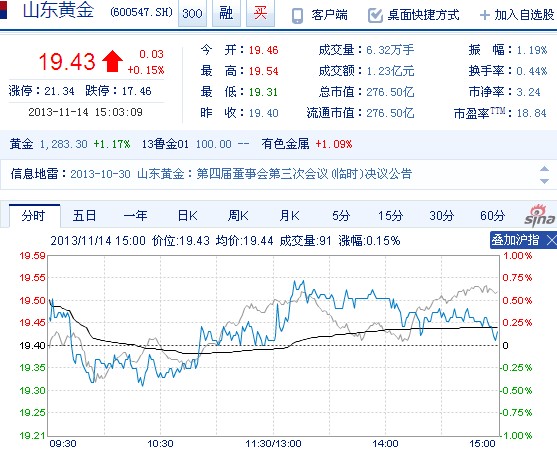Click the news ticker down arrow
Screen dimensions: 557x450
coord(545,181)
